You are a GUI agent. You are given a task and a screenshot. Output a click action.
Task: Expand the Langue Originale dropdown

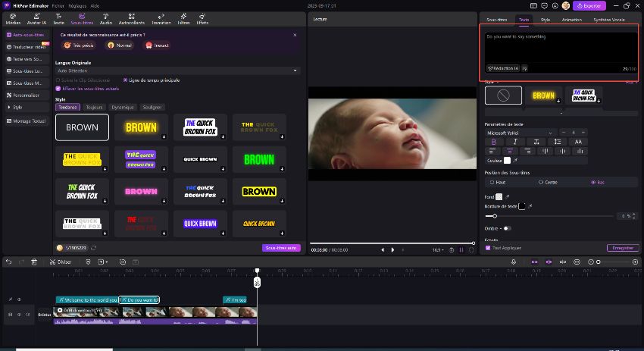coord(178,71)
